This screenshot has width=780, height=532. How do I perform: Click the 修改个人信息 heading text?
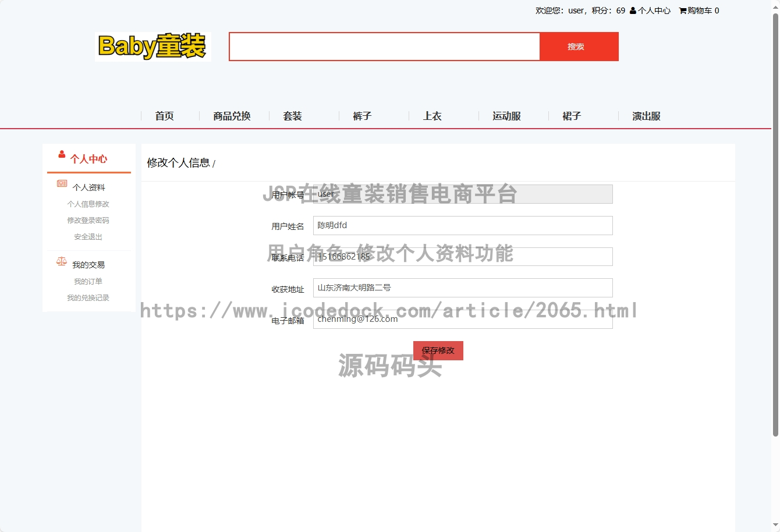(x=178, y=163)
